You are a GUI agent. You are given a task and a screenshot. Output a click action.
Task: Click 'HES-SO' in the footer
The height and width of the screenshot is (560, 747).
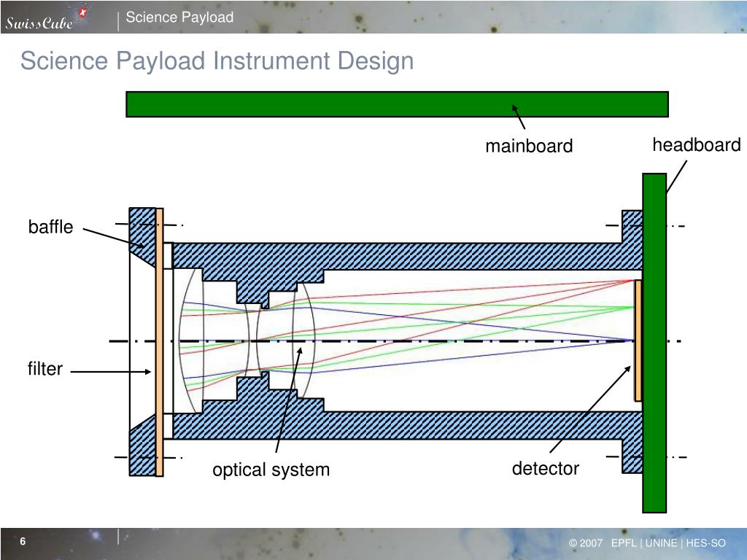pos(705,542)
